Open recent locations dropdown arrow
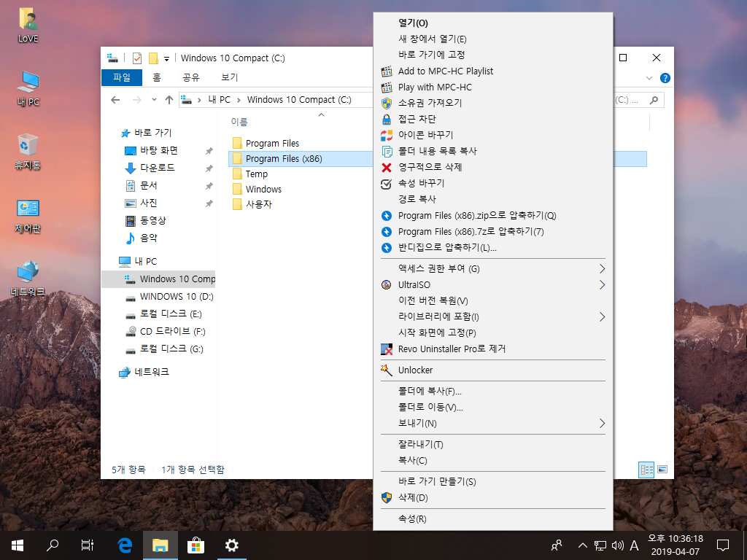Image resolution: width=747 pixels, height=560 pixels. (154, 99)
